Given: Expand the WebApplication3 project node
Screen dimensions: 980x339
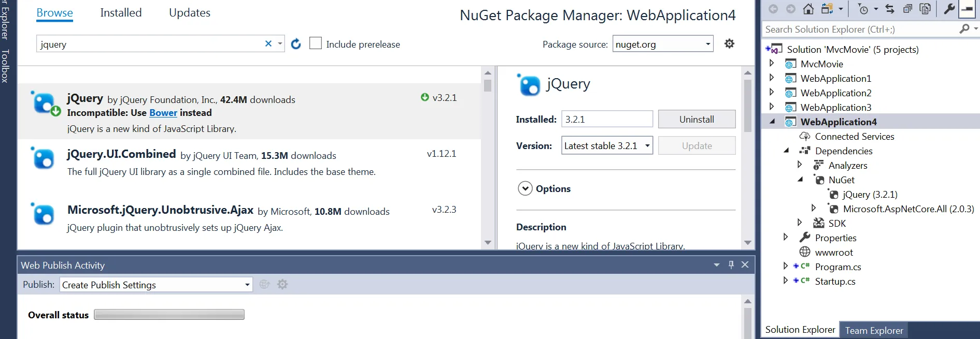Looking at the screenshot, I should point(772,107).
